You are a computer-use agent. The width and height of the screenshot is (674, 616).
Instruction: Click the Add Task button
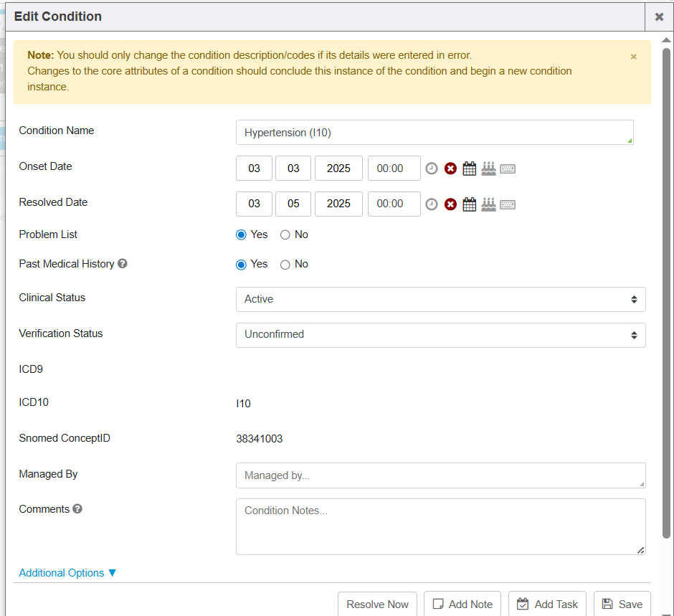(x=547, y=604)
